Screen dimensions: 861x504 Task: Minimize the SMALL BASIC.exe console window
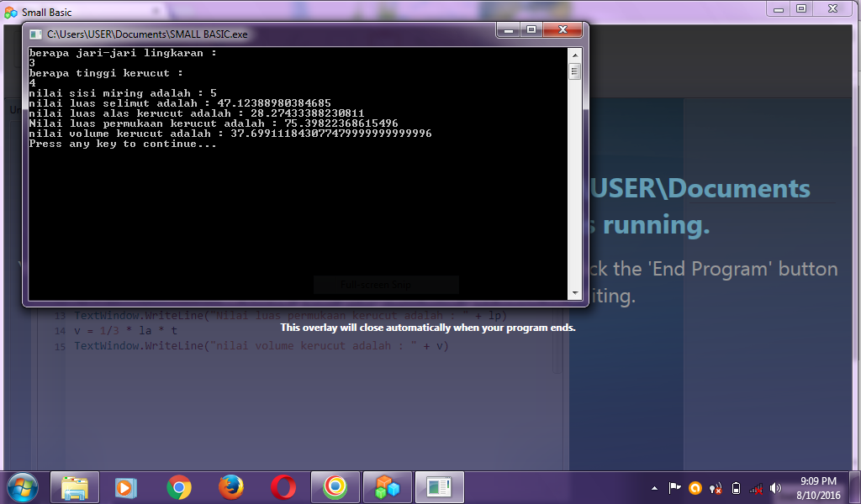click(509, 29)
